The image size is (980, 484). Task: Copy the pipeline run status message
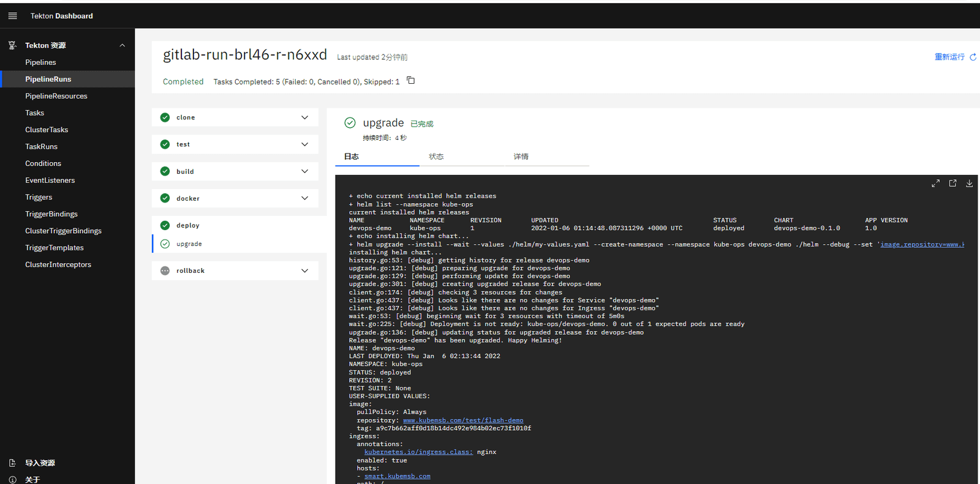click(411, 81)
